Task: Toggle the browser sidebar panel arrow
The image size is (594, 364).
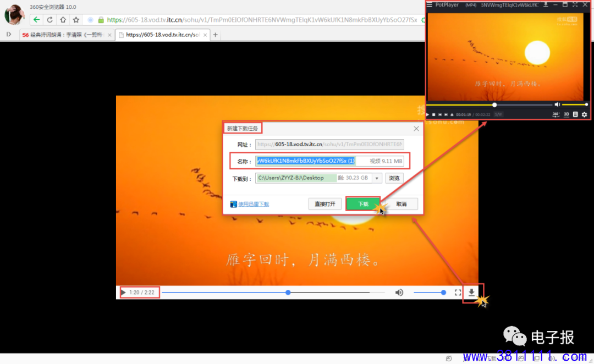Action: click(9, 35)
